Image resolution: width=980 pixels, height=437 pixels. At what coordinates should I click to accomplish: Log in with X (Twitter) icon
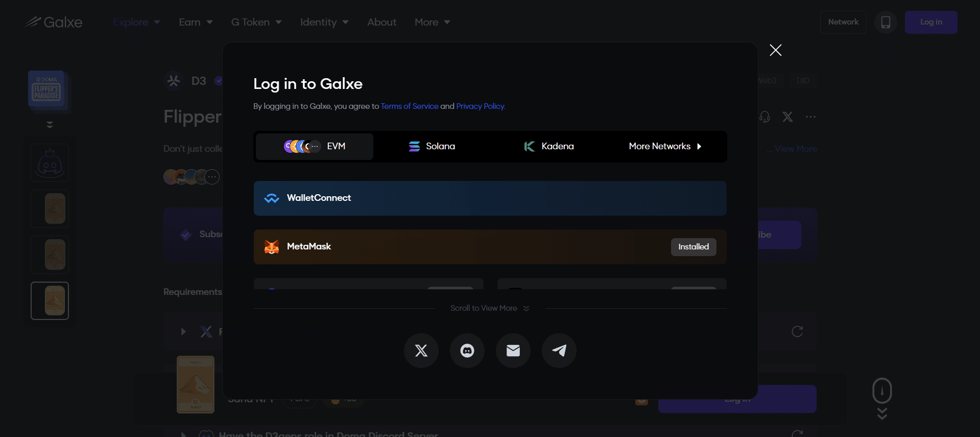point(421,351)
